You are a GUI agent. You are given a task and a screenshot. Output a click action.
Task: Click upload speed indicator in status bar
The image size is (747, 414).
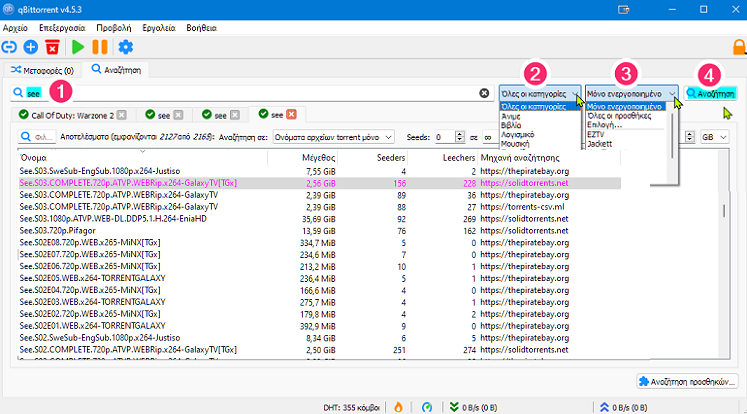coord(623,407)
